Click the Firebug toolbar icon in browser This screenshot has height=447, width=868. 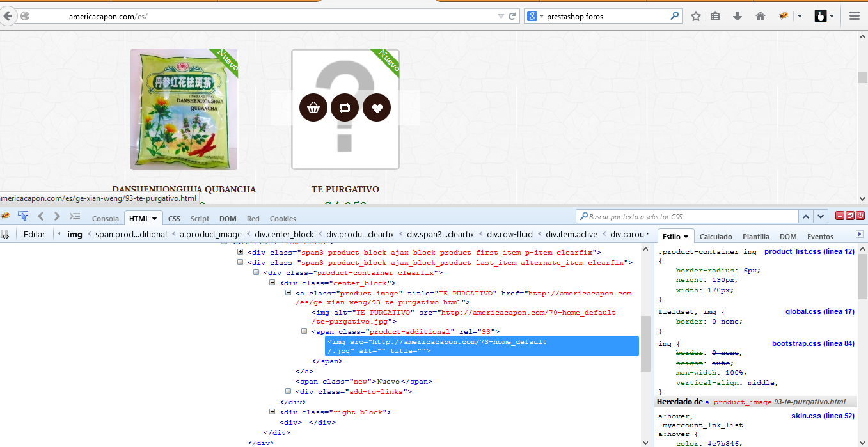783,16
